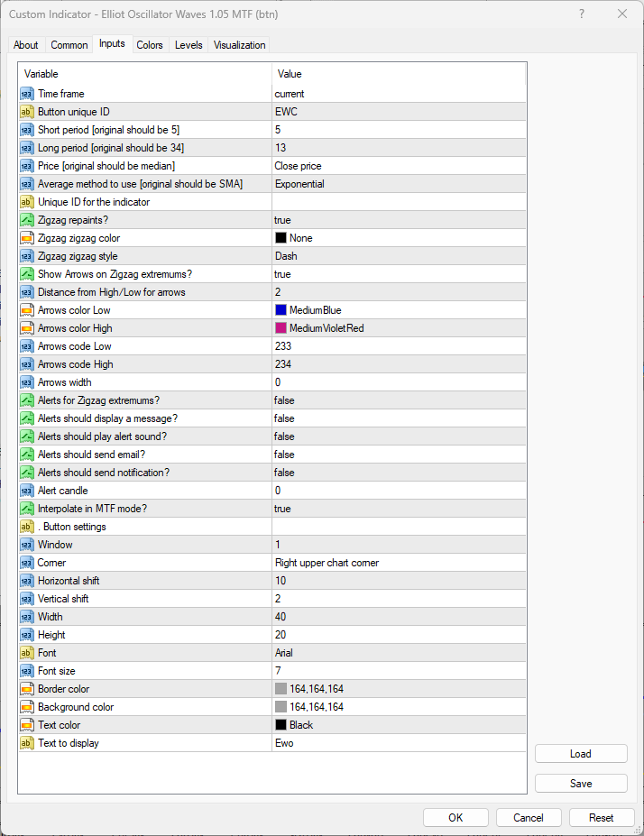Edit the Text to display value Ewo

coord(399,743)
